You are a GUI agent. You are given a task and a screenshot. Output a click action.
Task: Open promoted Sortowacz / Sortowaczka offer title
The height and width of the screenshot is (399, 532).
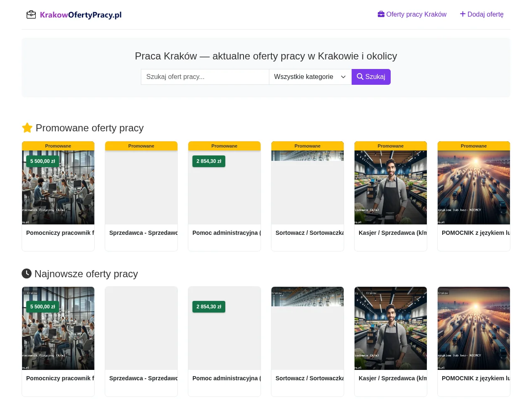pos(310,233)
